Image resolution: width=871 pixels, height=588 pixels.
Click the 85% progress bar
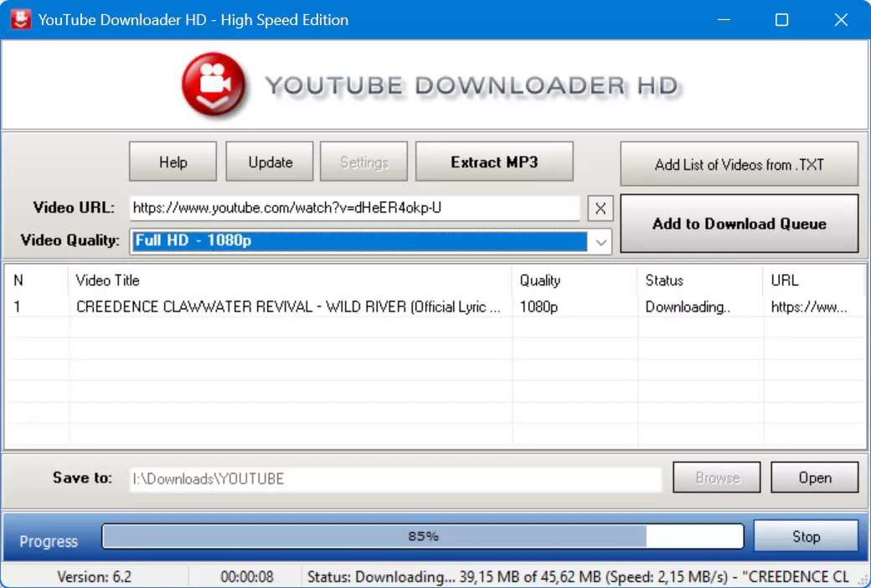tap(423, 536)
